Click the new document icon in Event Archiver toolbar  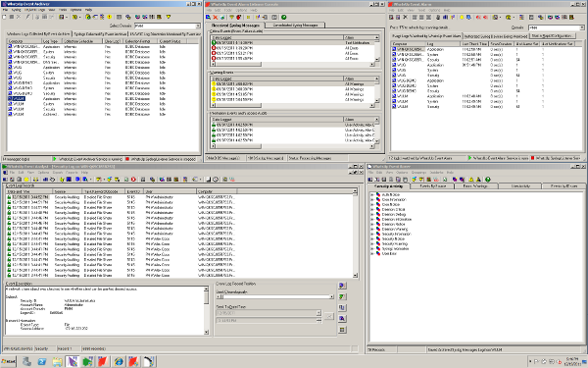tap(5, 17)
